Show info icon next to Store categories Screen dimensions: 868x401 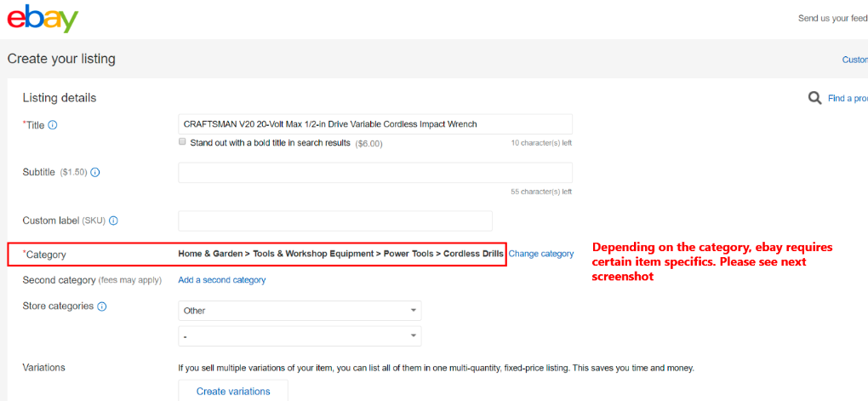tap(102, 306)
